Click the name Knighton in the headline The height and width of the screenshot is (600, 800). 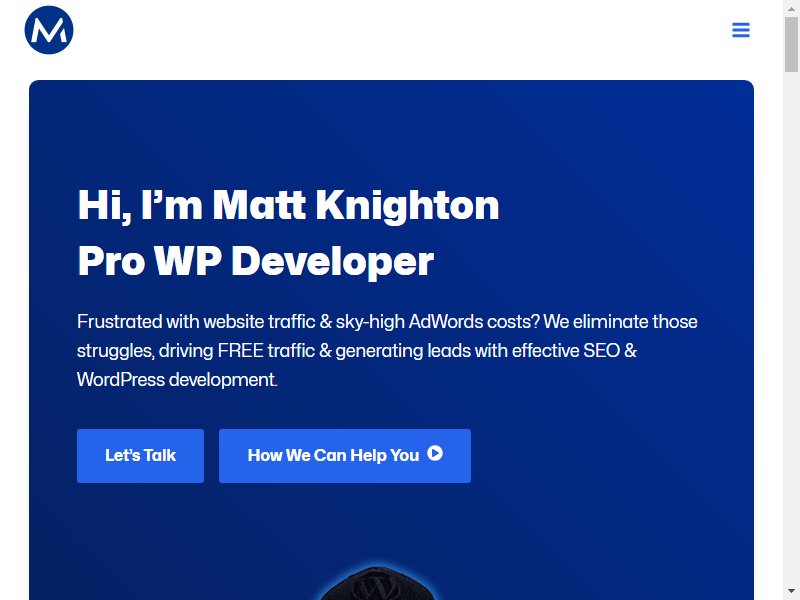click(407, 206)
